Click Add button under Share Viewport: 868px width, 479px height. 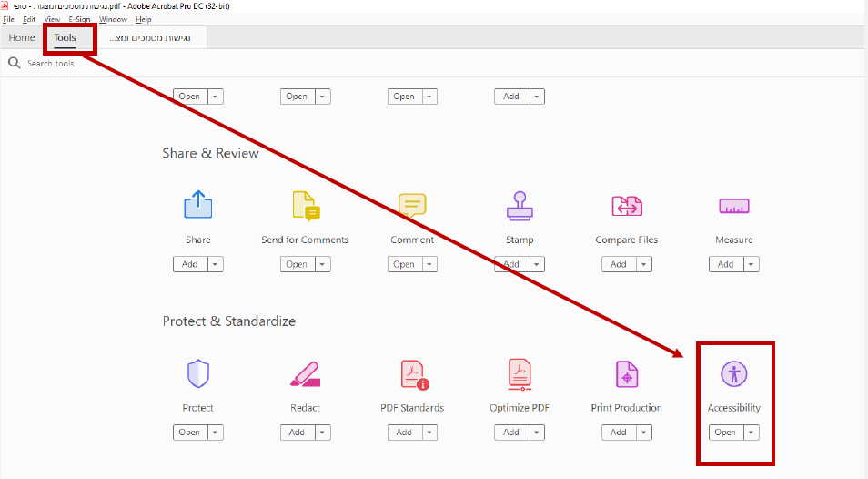[x=190, y=264]
